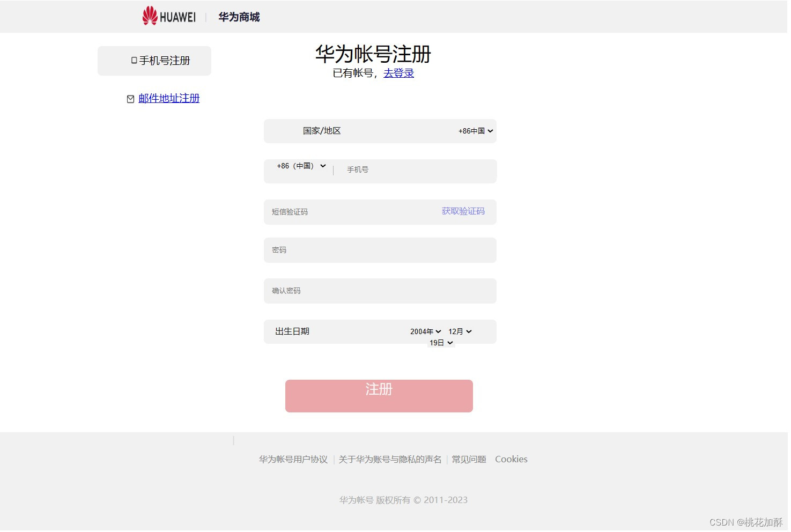Click the 出生日期 label
The image size is (791, 532).
tap(292, 331)
